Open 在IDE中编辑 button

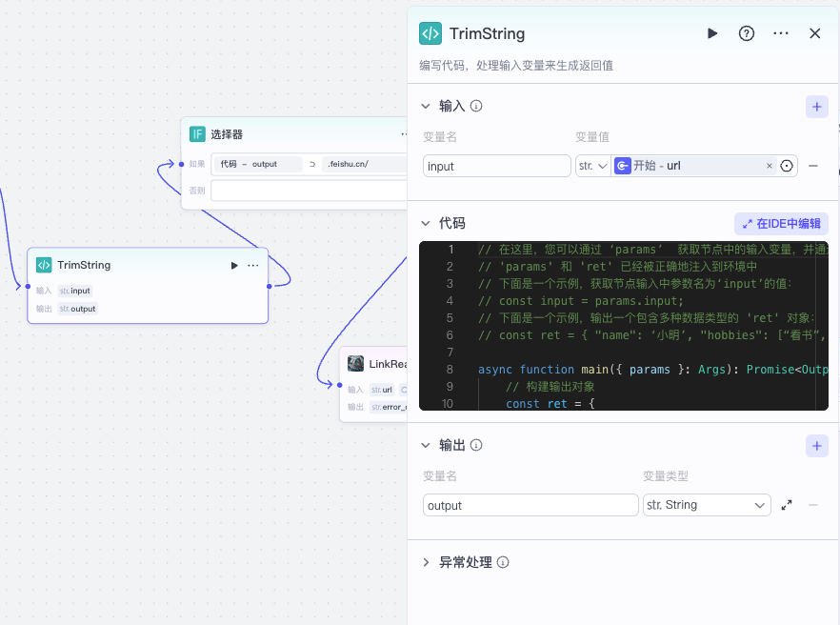pyautogui.click(x=781, y=224)
